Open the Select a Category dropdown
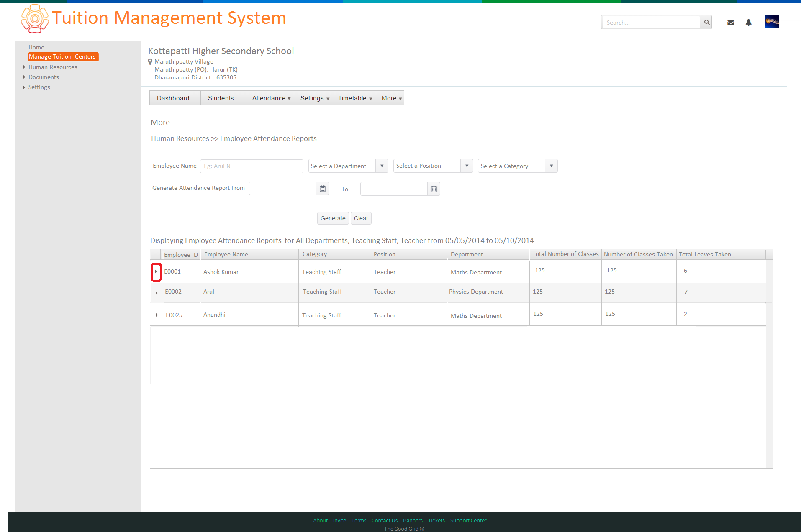The height and width of the screenshot is (532, 801). click(x=518, y=166)
